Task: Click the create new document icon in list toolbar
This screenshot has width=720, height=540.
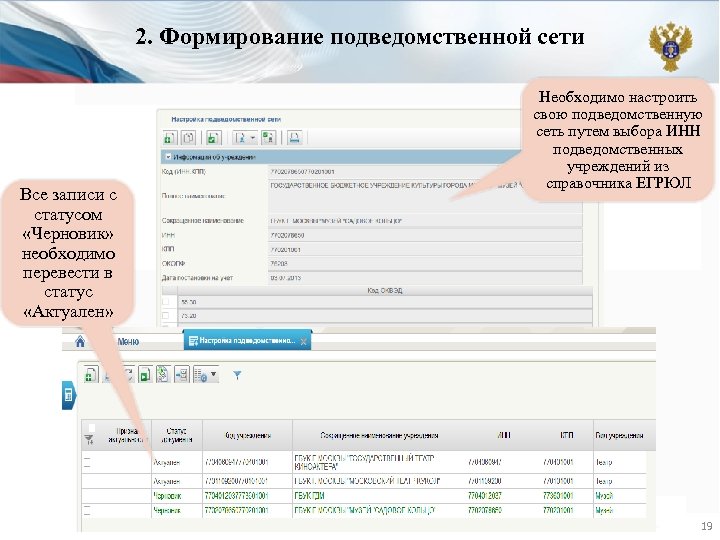Action: [x=91, y=374]
